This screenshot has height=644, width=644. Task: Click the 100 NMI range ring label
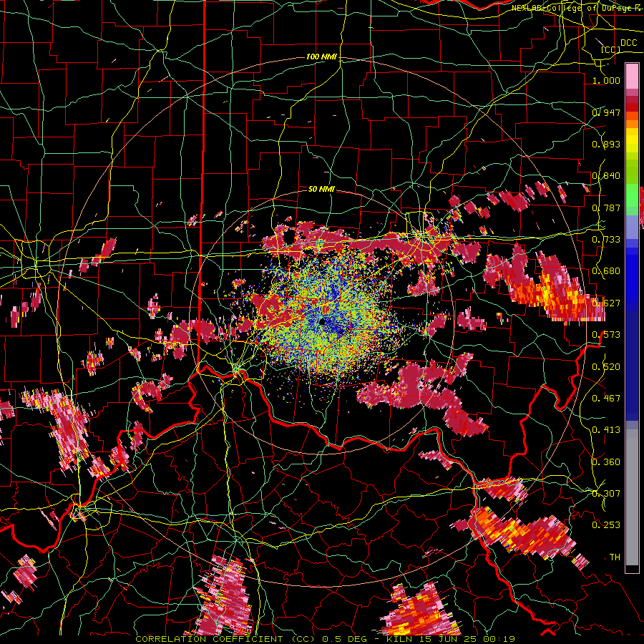(x=321, y=57)
